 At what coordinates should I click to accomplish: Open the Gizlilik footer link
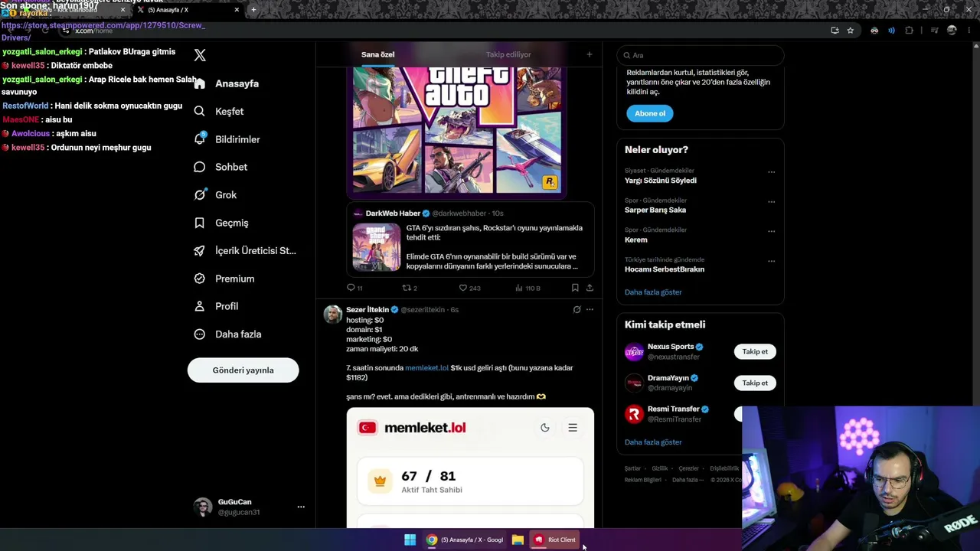[x=659, y=468]
